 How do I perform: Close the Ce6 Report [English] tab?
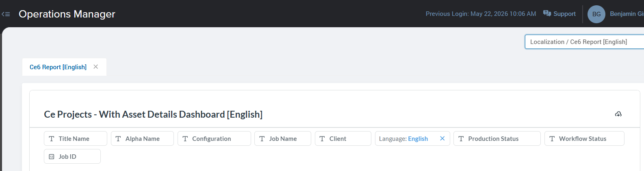(96, 67)
